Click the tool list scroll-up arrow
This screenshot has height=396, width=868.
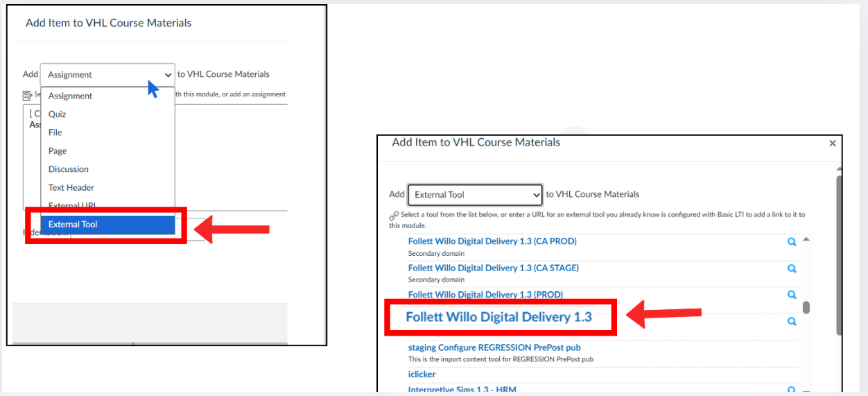point(806,241)
